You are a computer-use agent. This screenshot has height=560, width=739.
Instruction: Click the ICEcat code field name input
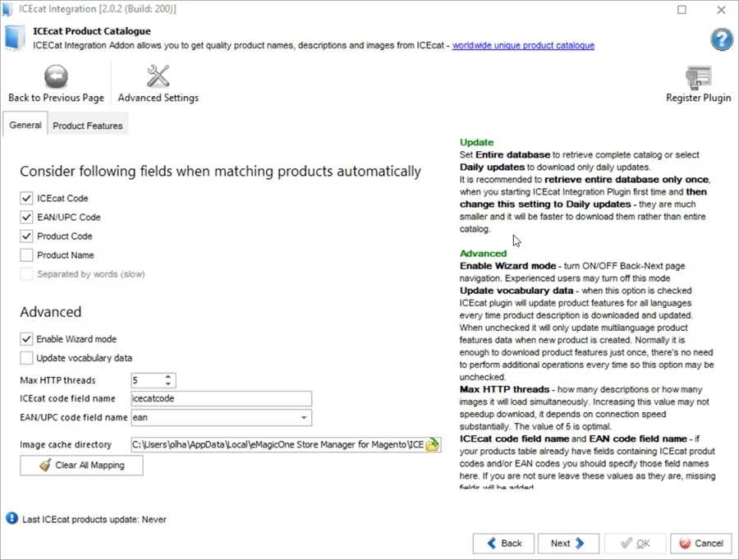pos(221,399)
